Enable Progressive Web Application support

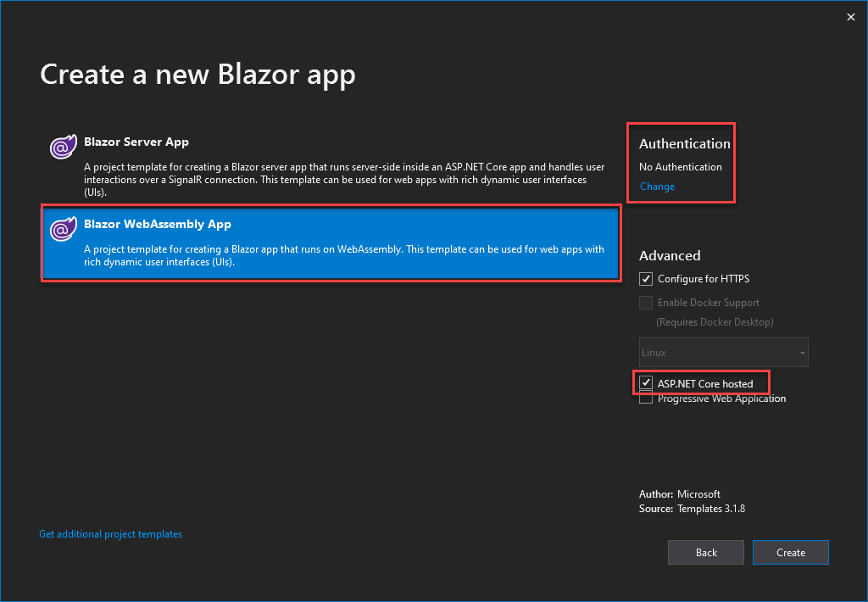pos(646,397)
